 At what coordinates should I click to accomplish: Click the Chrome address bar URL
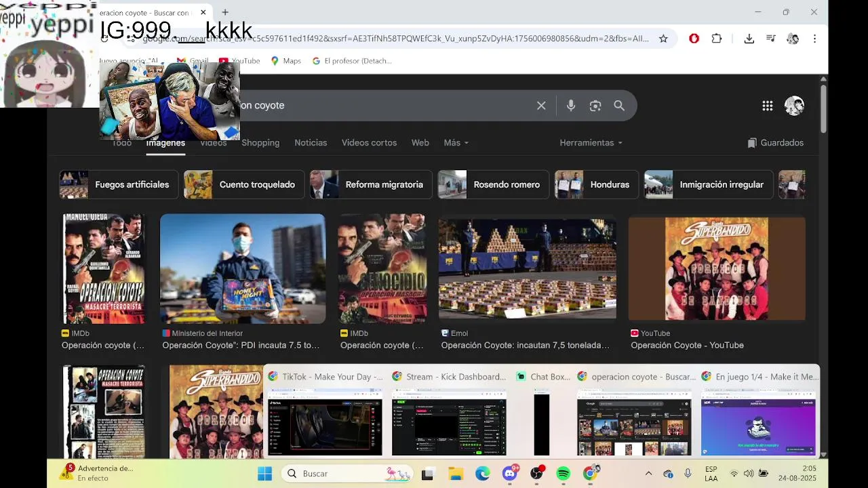[x=395, y=39]
